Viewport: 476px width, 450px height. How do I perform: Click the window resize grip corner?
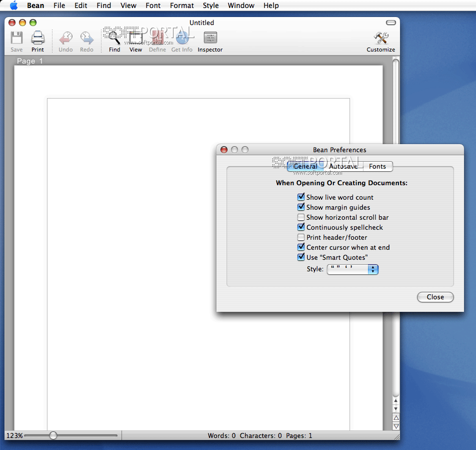[396, 436]
